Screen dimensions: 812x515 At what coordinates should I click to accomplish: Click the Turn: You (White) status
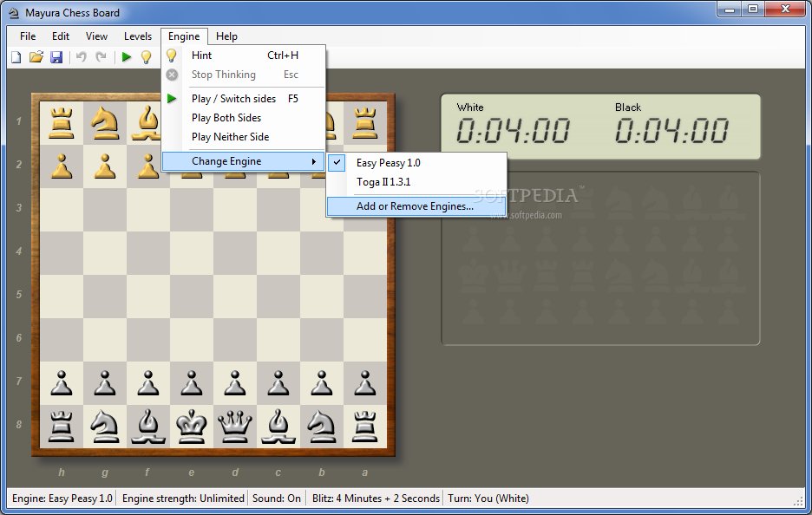click(488, 499)
